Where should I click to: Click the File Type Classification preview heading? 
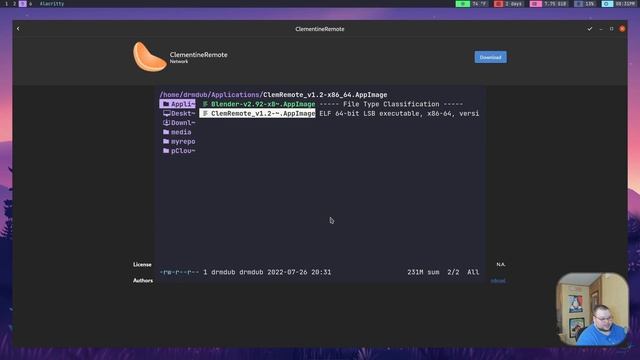pyautogui.click(x=391, y=104)
